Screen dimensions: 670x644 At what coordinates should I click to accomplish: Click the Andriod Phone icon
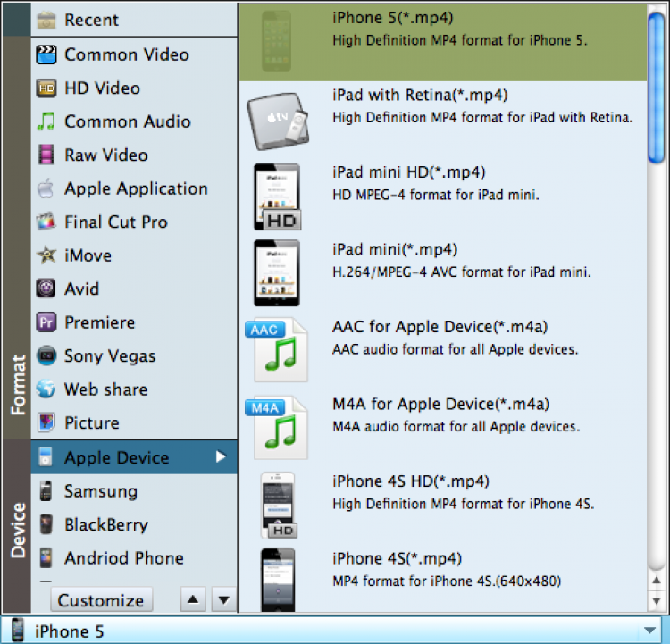(46, 557)
